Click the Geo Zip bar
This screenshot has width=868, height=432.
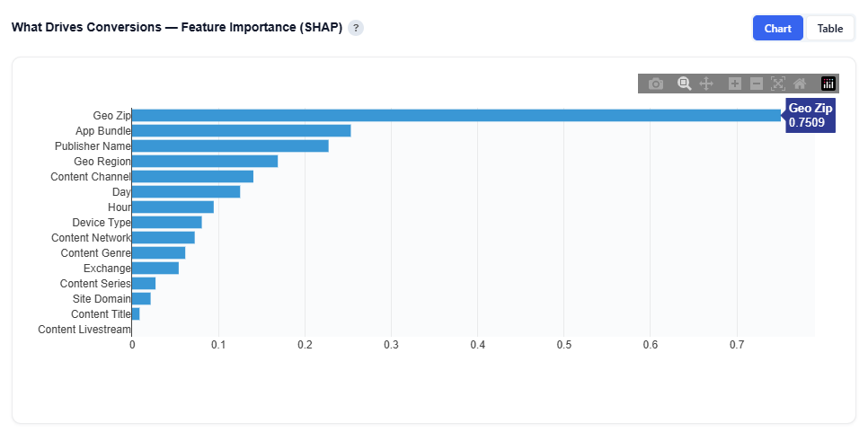tap(449, 115)
